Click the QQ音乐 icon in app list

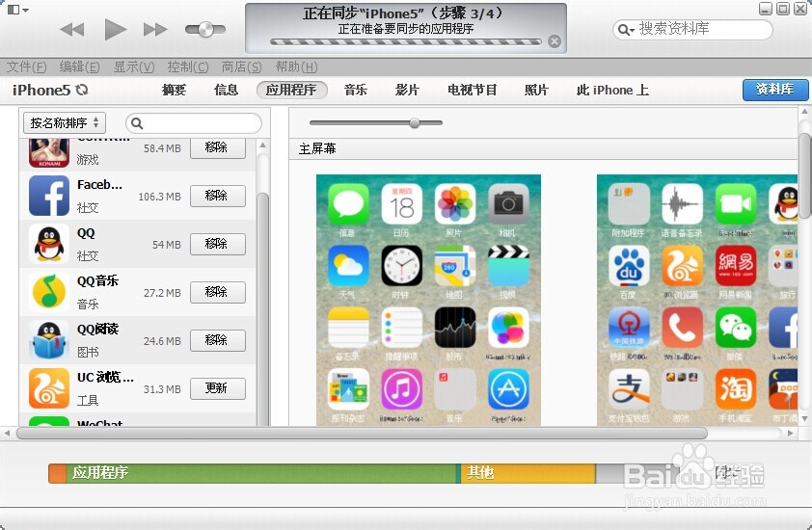click(48, 292)
